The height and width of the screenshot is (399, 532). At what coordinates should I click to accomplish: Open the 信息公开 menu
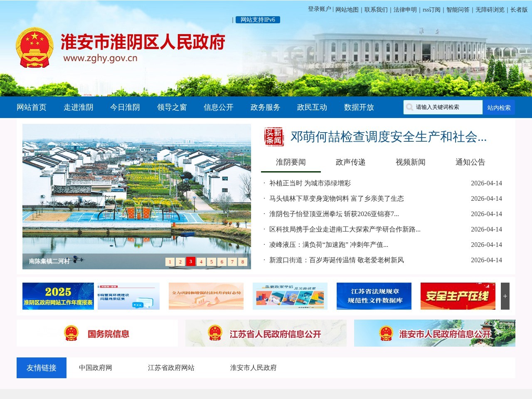219,107
